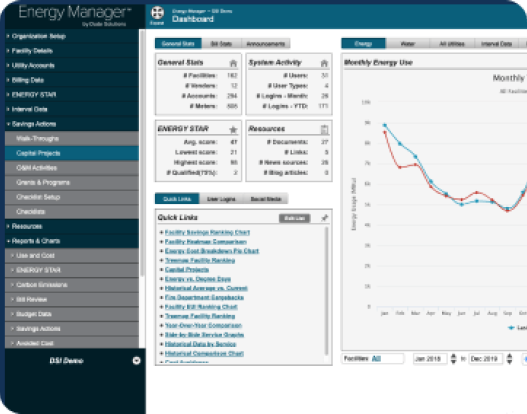Viewport: 527px width, 414px height.
Task: Click plus icon beside Facility Heatmap Comparison
Action: 161,242
